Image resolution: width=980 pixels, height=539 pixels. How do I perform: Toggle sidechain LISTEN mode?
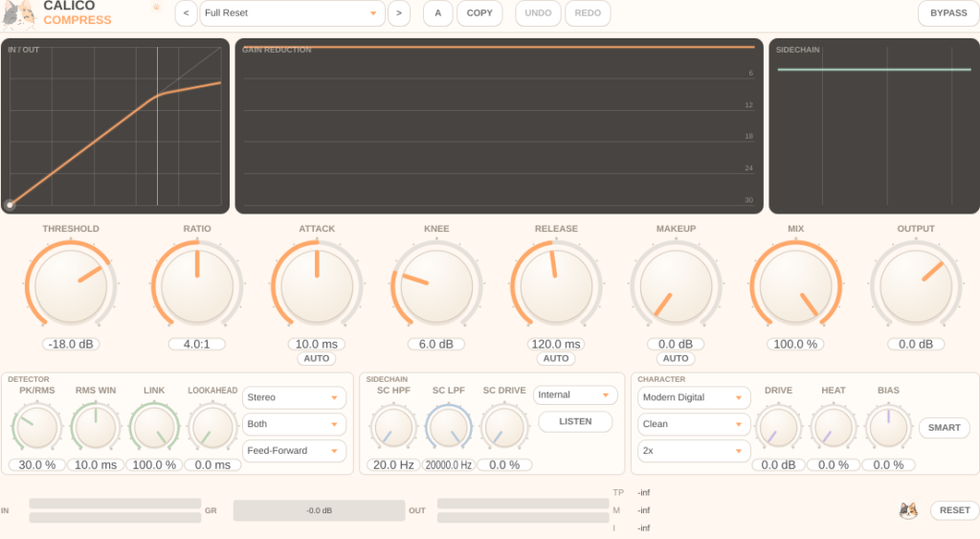click(x=575, y=421)
